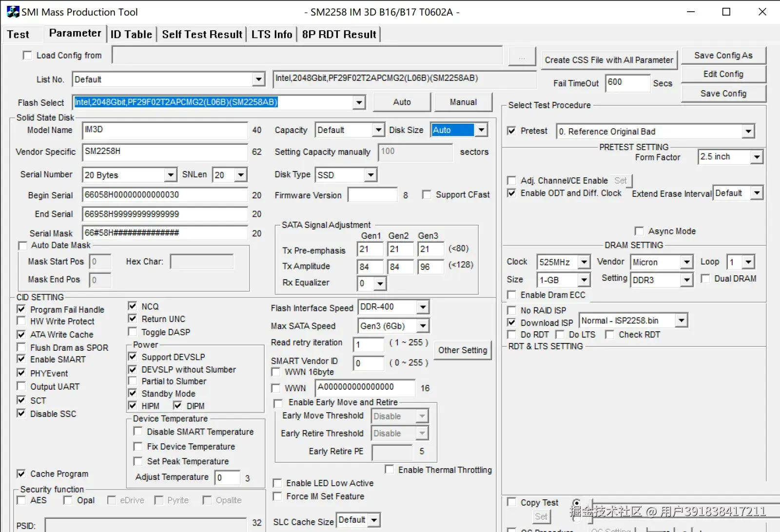The image size is (780, 532).
Task: Click the Begin Serial input field
Action: point(165,195)
